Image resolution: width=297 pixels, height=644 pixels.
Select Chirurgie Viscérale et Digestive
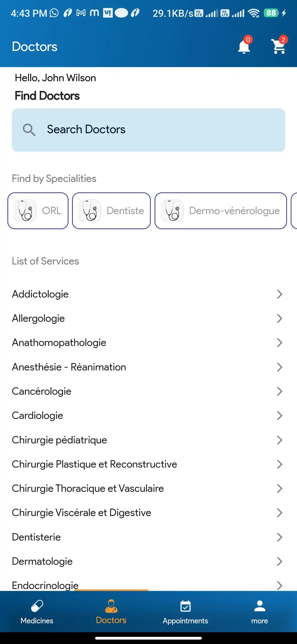tap(82, 513)
